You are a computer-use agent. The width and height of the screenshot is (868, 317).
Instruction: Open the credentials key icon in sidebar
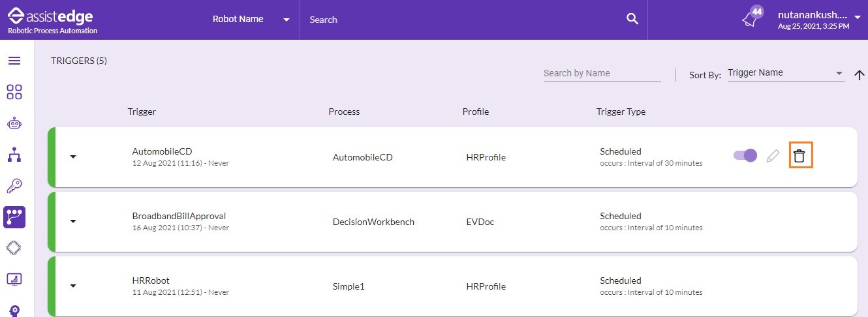tap(14, 186)
